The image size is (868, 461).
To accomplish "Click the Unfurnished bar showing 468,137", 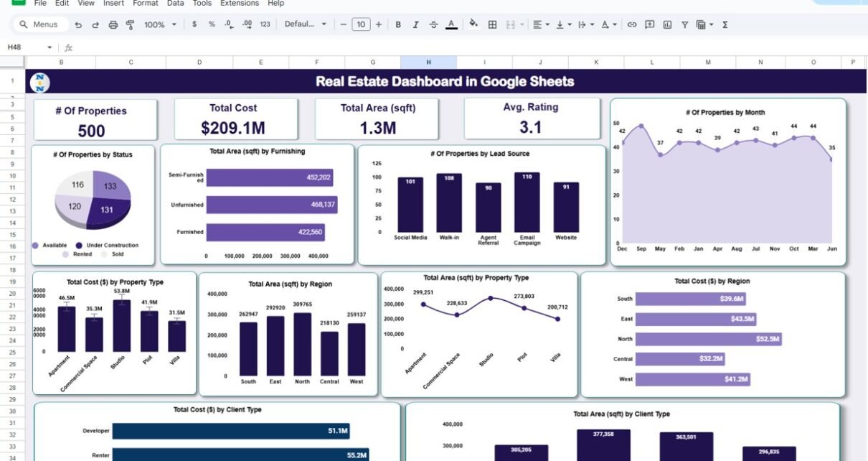I will coord(272,205).
